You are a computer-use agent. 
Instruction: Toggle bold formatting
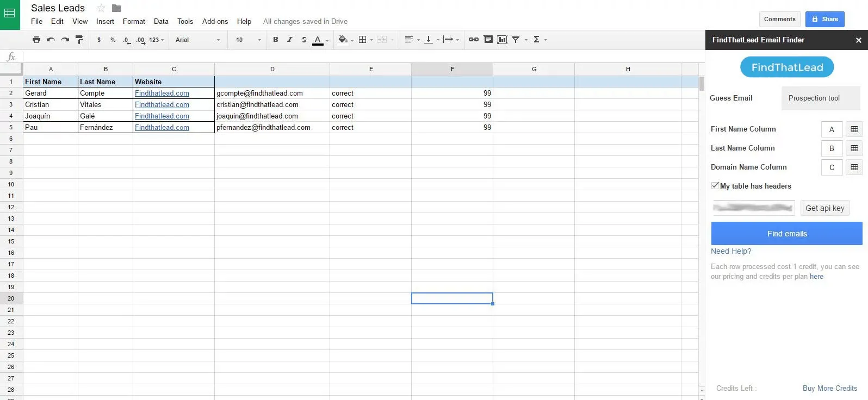click(276, 40)
